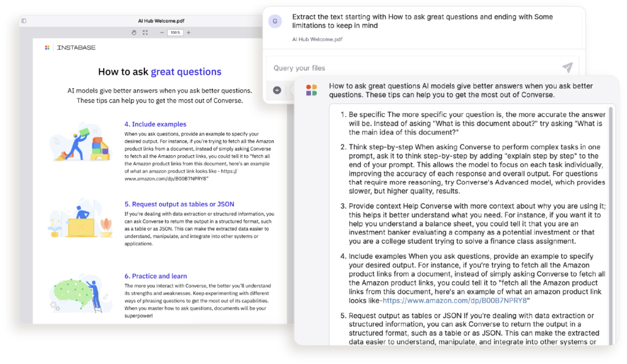Click the round plus icon below the query box

pyautogui.click(x=277, y=91)
